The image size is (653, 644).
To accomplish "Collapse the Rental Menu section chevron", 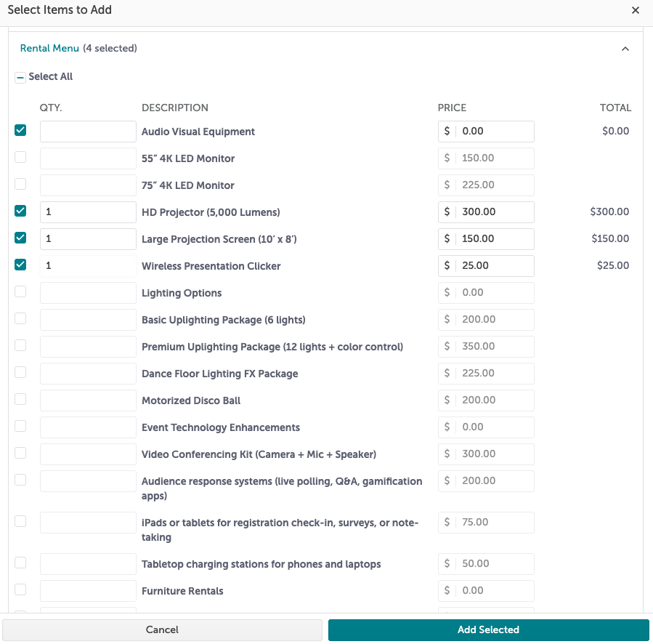I will coord(625,49).
